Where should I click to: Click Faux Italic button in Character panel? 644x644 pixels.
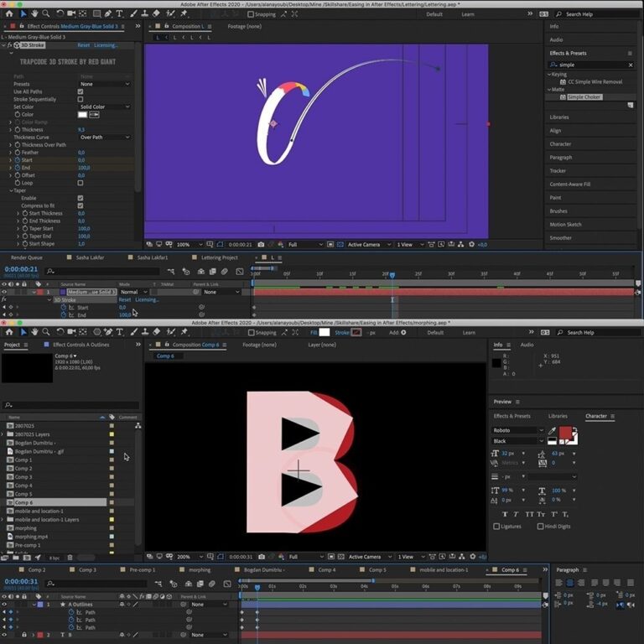(x=516, y=514)
